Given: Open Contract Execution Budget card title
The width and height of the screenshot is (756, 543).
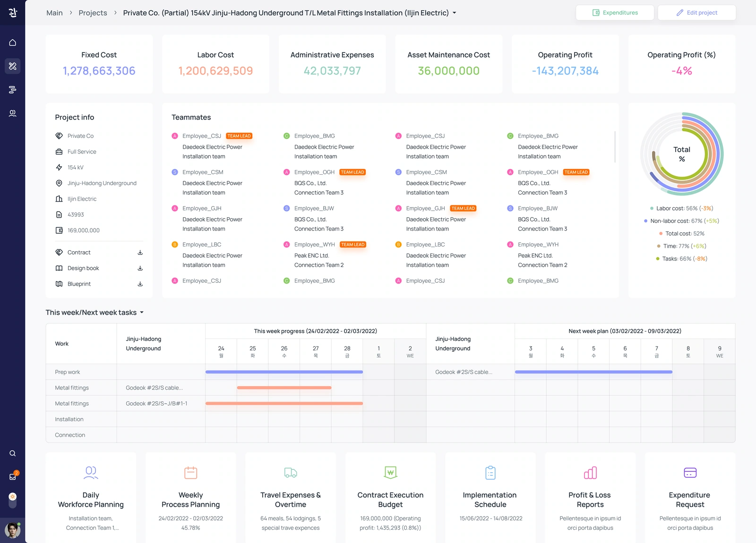Looking at the screenshot, I should pos(391,500).
